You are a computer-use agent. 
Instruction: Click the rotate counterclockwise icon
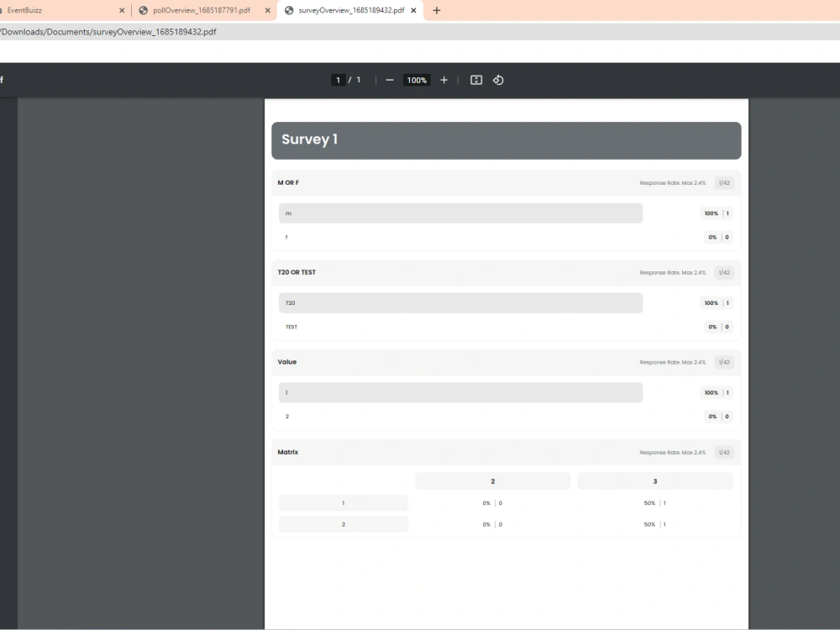[x=498, y=80]
